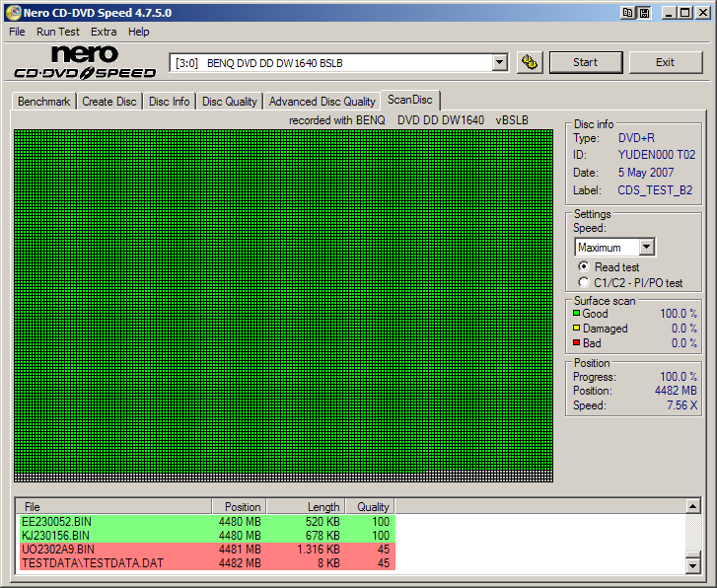Select the ScanDisc tab
The height and width of the screenshot is (588, 717).
[409, 100]
